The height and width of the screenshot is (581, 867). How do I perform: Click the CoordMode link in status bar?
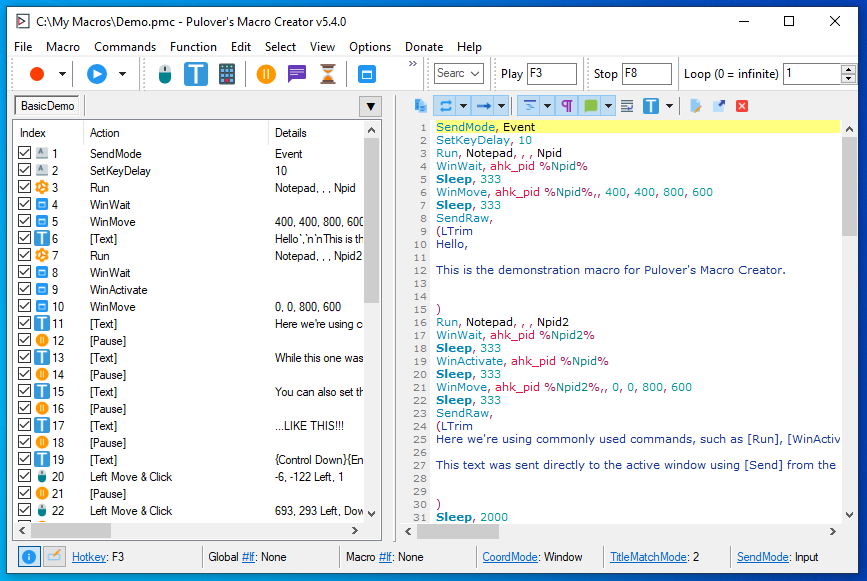coord(510,557)
